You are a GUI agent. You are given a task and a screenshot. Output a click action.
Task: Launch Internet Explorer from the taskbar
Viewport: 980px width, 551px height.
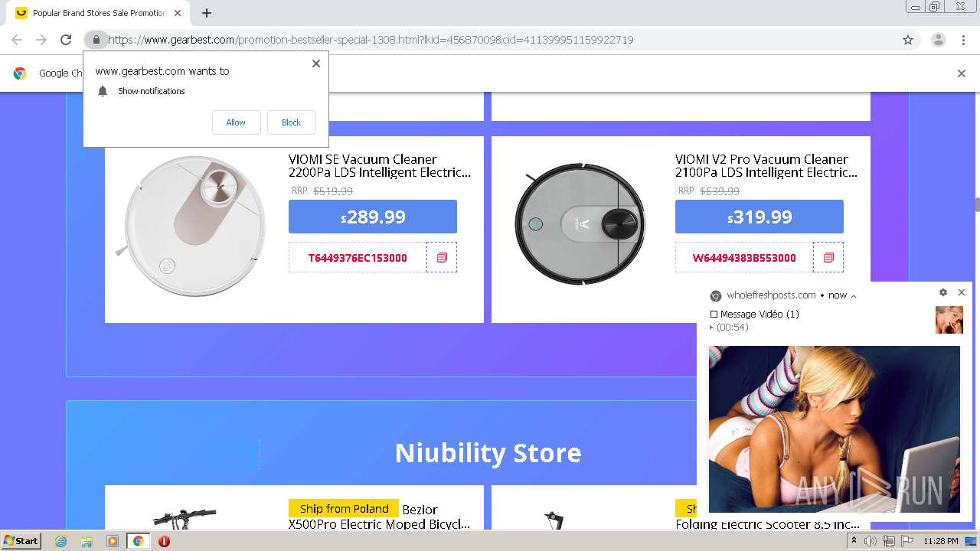point(61,541)
